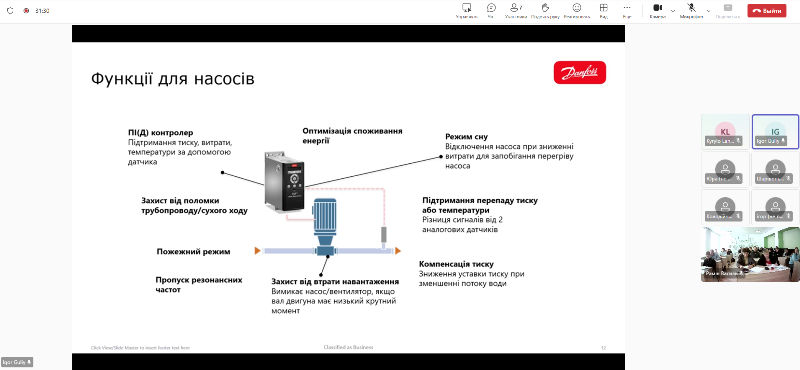Click the 'Компенсація тиску' heading

pyautogui.click(x=456, y=264)
